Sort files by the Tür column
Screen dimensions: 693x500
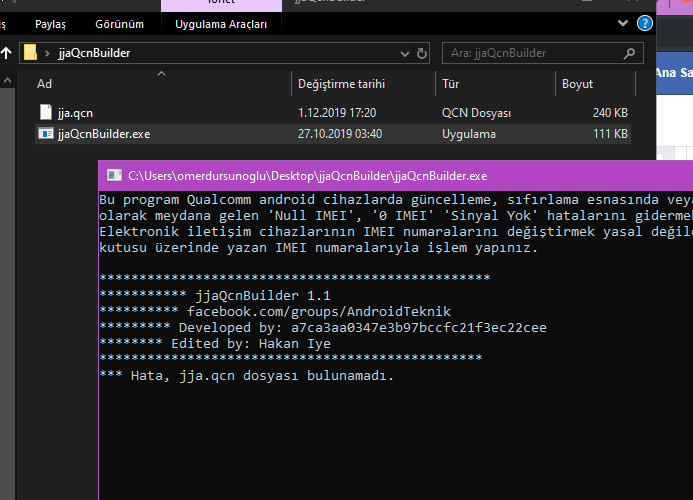coord(495,84)
